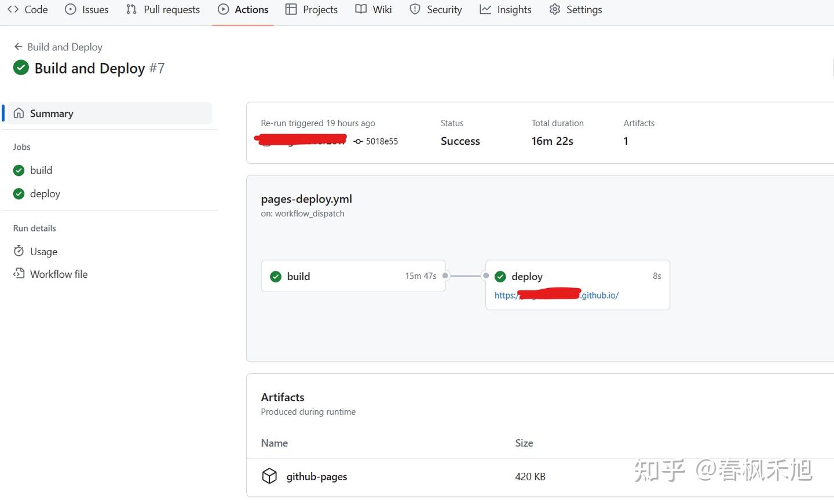The width and height of the screenshot is (834, 504).
Task: Select the github-pages artifact row
Action: point(316,476)
